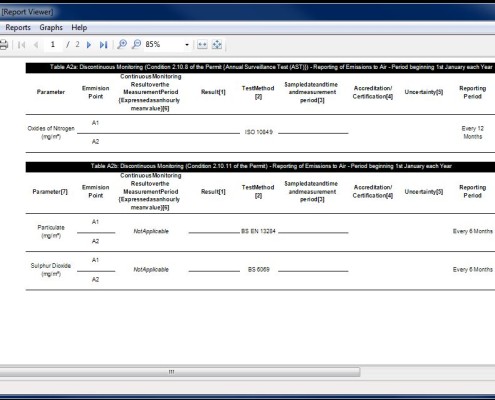The image size is (495, 400).
Task: Click Accreditation/Certification[4] header in Table A2b
Action: coord(373,192)
